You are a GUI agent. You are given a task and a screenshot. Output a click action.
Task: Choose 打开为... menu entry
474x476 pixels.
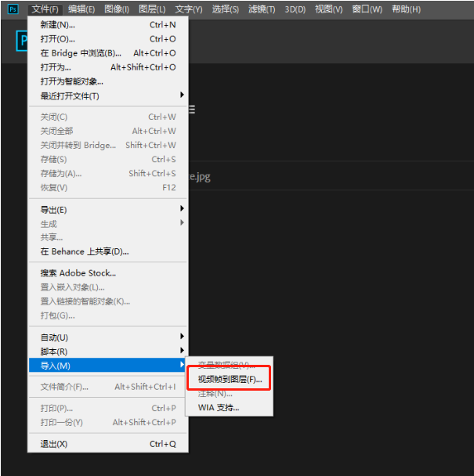[108, 67]
